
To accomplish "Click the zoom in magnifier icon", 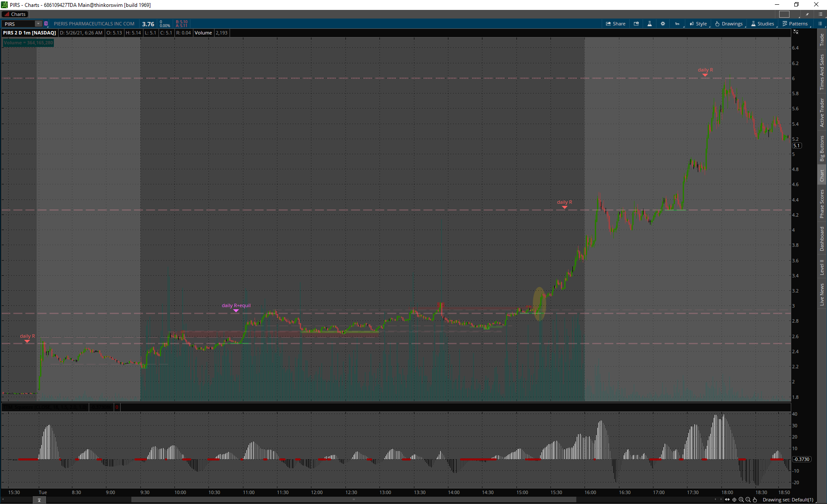I will click(741, 500).
